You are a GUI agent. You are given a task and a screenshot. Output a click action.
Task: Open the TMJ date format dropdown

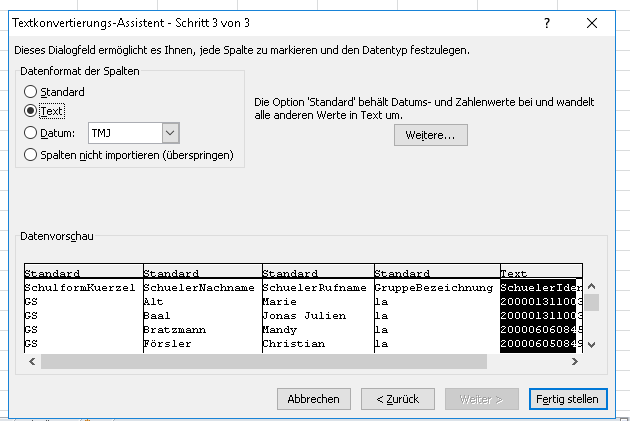pos(169,132)
